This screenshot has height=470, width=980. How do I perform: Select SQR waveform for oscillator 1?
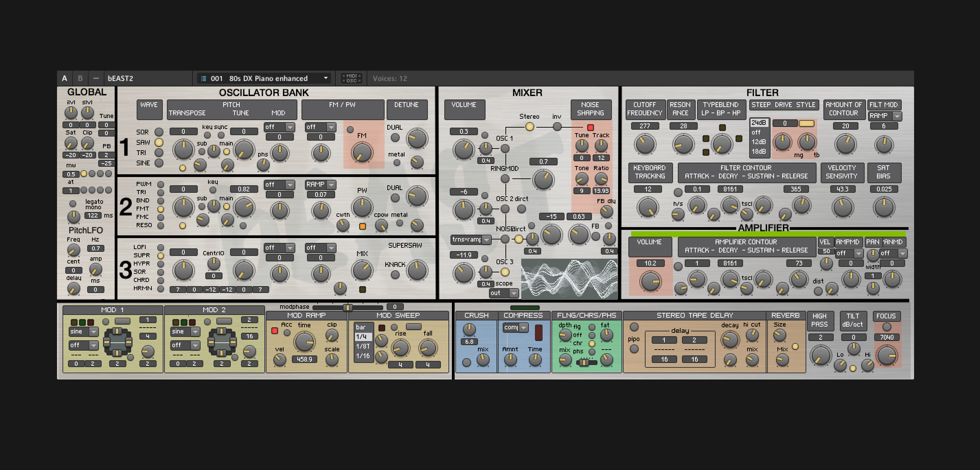159,132
